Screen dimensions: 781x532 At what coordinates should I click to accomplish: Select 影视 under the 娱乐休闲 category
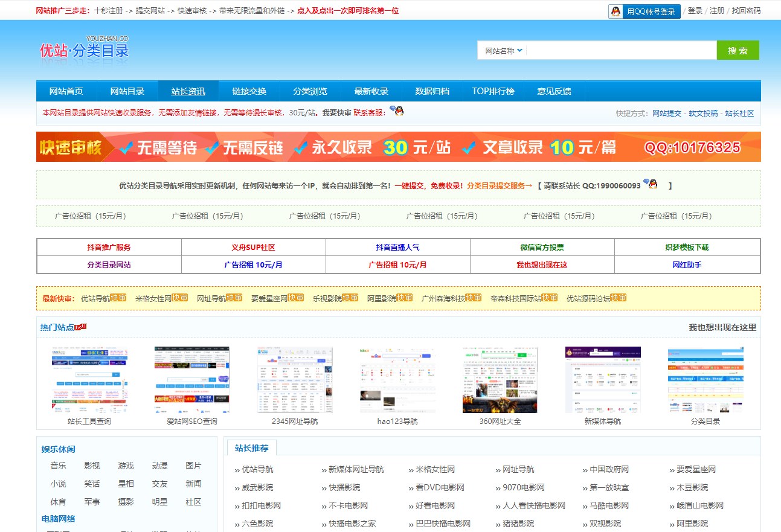point(92,466)
